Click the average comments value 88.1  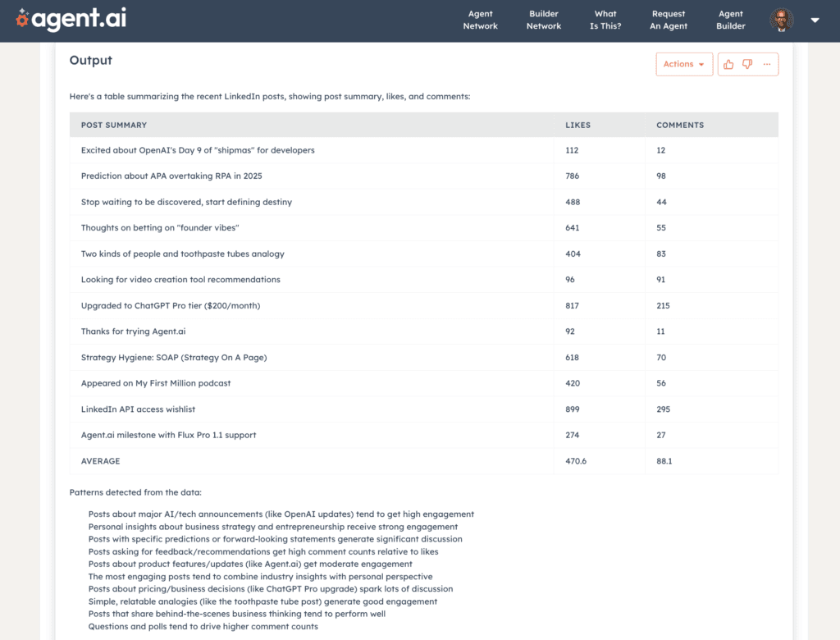point(664,461)
